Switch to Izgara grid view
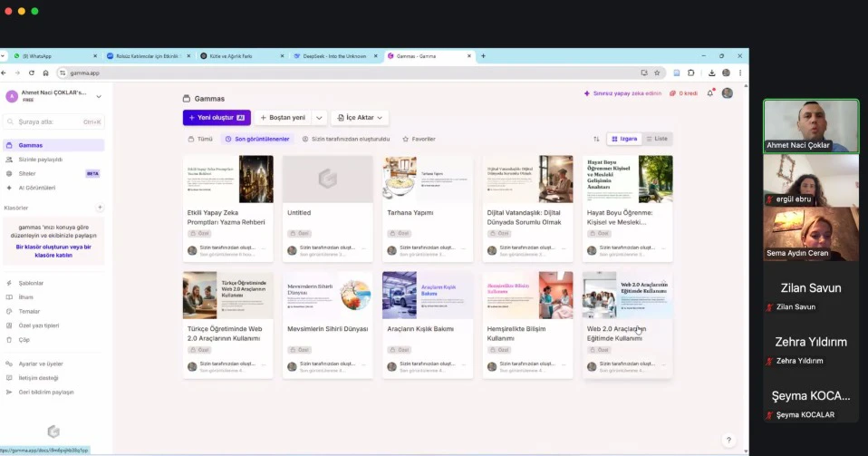The width and height of the screenshot is (868, 456). (625, 139)
